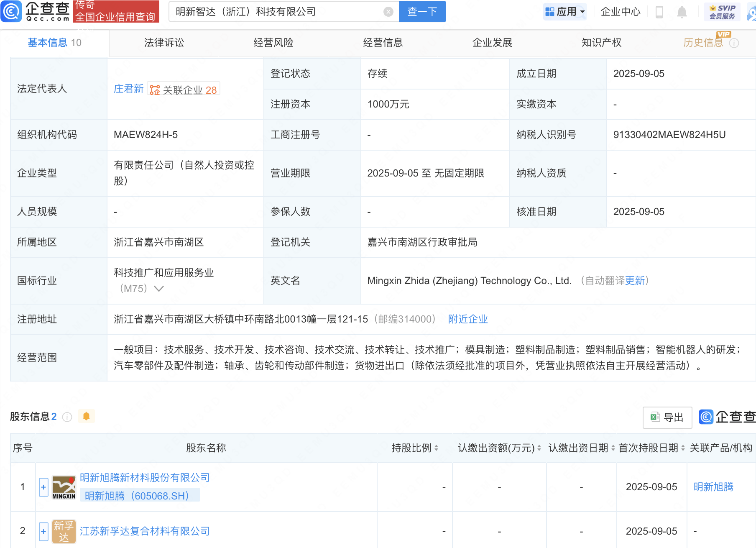Viewport: 756px width, 548px height.
Task: Click the SVIP member service badge
Action: 722,12
